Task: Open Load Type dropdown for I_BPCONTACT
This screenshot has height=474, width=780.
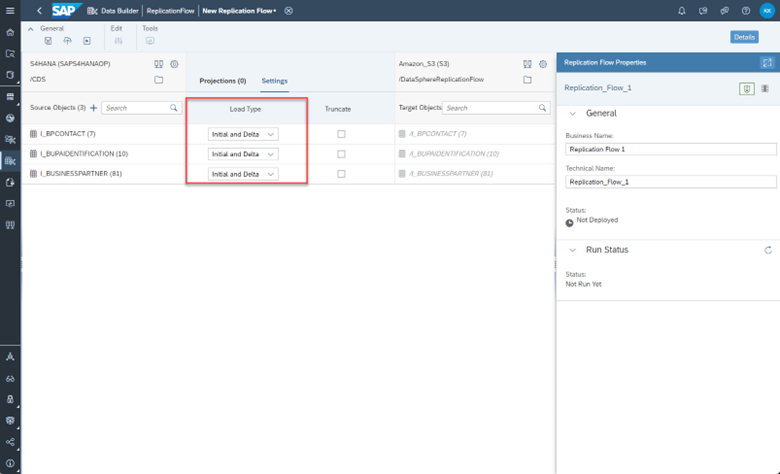Action: tap(243, 134)
